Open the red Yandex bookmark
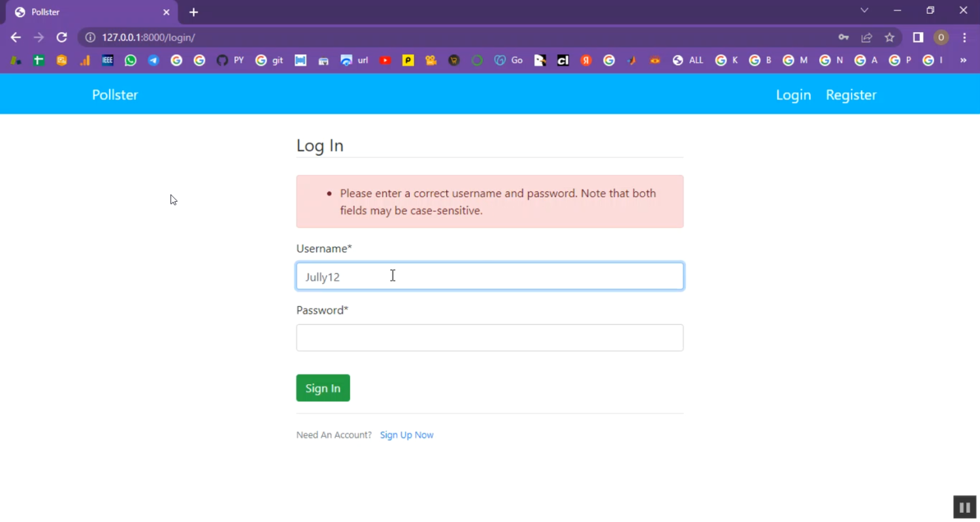 [x=586, y=60]
